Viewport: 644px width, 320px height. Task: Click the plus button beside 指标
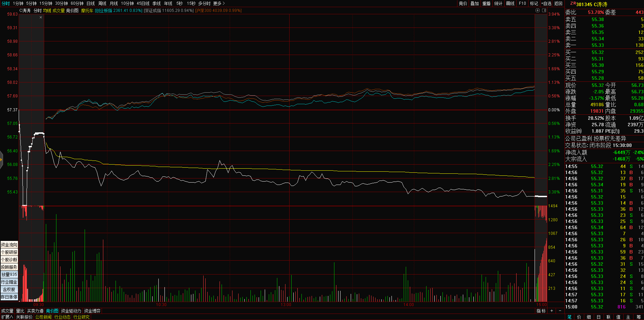552,311
